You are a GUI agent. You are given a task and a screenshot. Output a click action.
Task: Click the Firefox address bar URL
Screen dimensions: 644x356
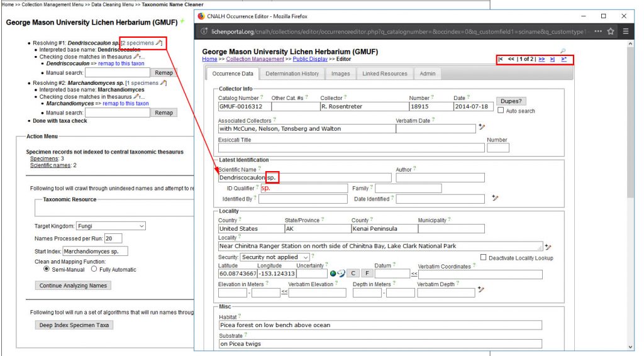click(x=397, y=31)
